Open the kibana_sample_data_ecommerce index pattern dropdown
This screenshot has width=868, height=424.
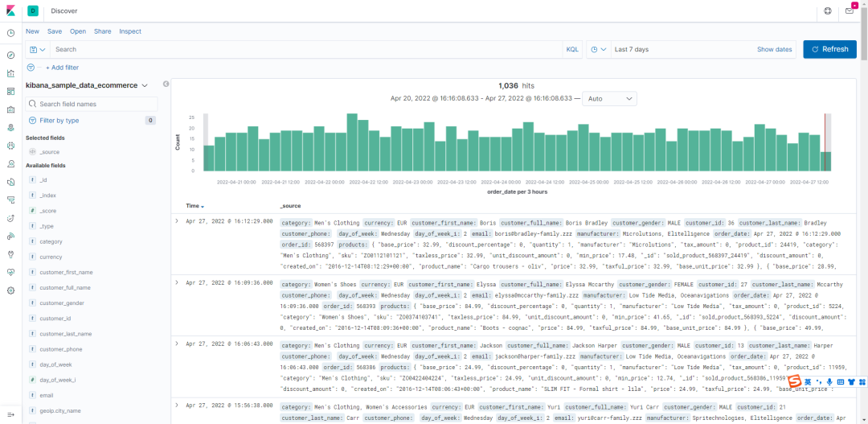86,85
